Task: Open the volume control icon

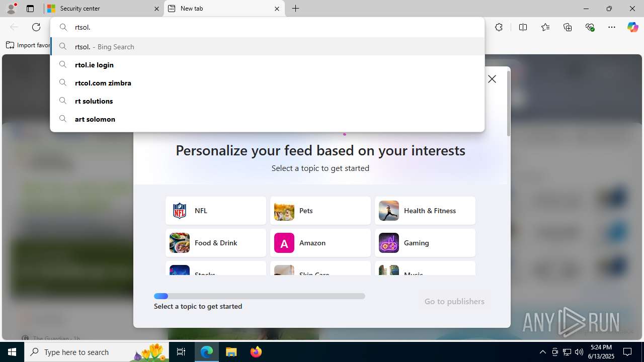Action: point(579,352)
